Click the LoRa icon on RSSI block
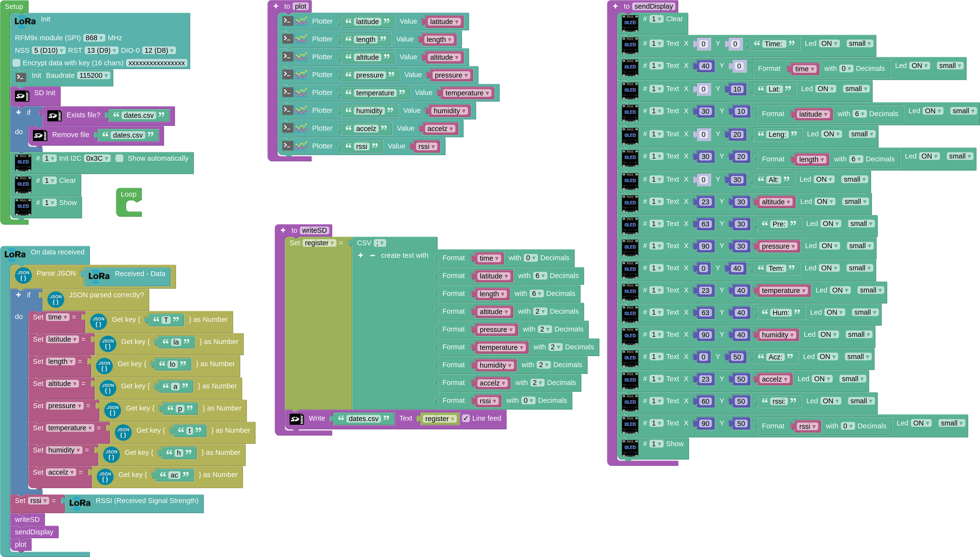 [79, 503]
